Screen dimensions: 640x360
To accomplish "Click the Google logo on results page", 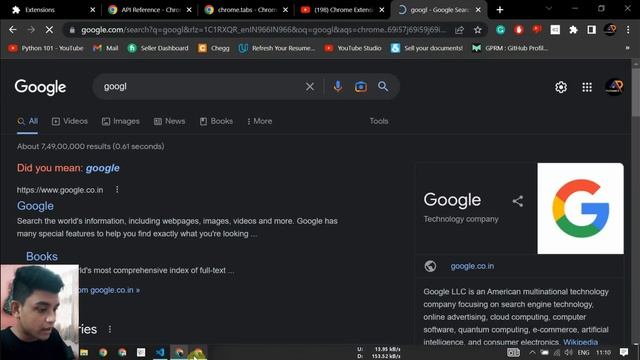I will point(40,87).
